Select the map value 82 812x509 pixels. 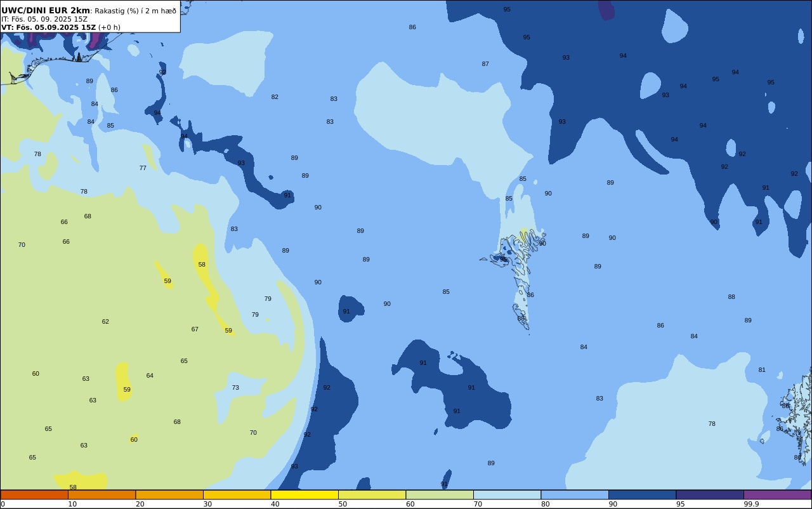point(275,97)
